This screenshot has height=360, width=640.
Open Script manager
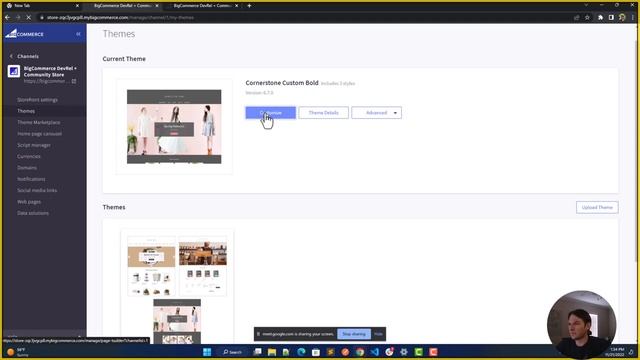[x=34, y=145]
